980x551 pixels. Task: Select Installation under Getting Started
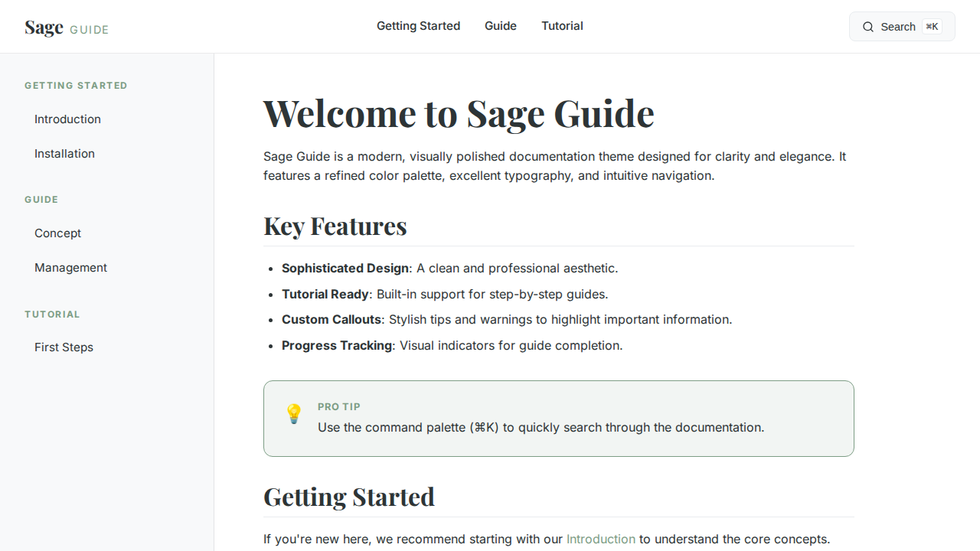64,154
